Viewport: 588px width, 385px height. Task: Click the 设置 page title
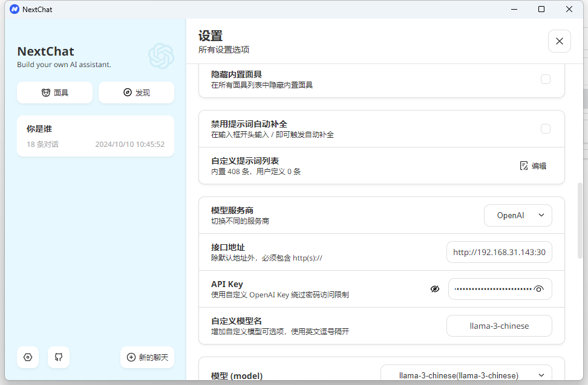[211, 36]
